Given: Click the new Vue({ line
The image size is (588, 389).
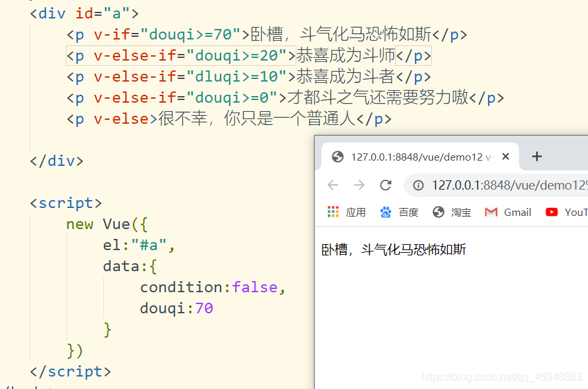Looking at the screenshot, I should [x=107, y=224].
